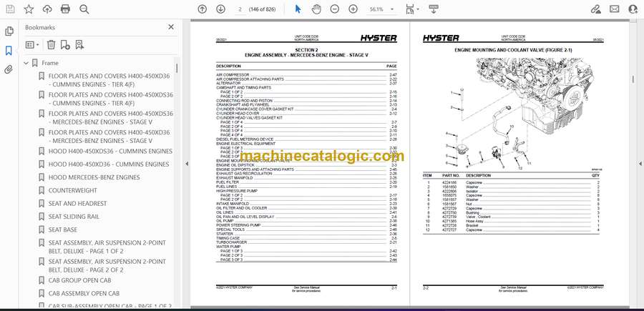Collapse left panel with arrow handle
644x311 pixels.
[187, 164]
